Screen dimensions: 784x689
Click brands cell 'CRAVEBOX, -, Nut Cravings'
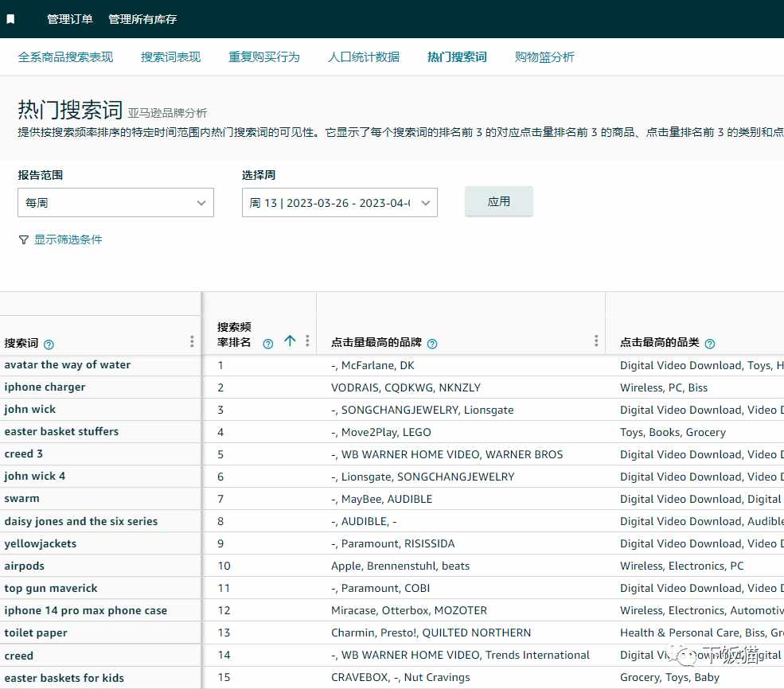tap(400, 678)
